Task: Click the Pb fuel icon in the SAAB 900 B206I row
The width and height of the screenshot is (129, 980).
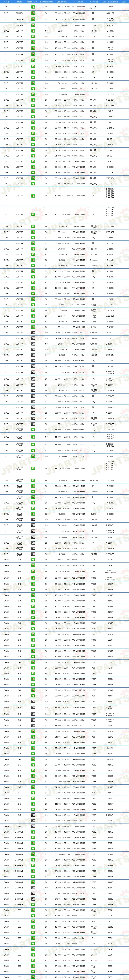Action: pos(33,921)
